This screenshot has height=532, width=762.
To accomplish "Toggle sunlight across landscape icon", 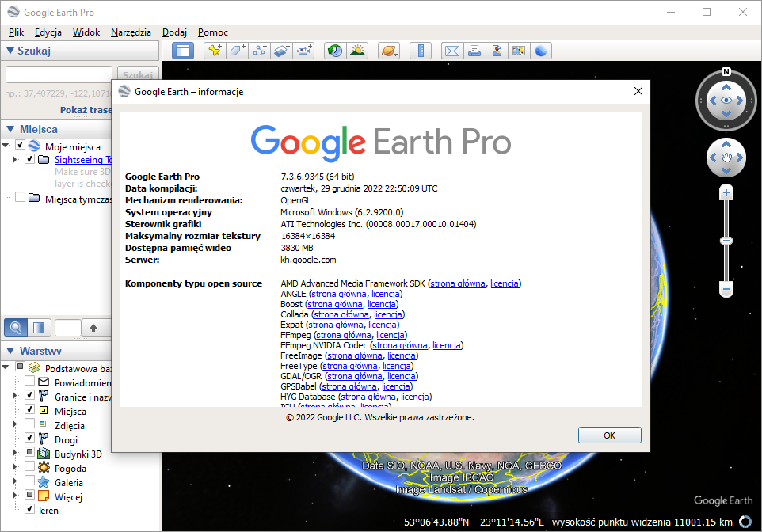I will tap(358, 51).
